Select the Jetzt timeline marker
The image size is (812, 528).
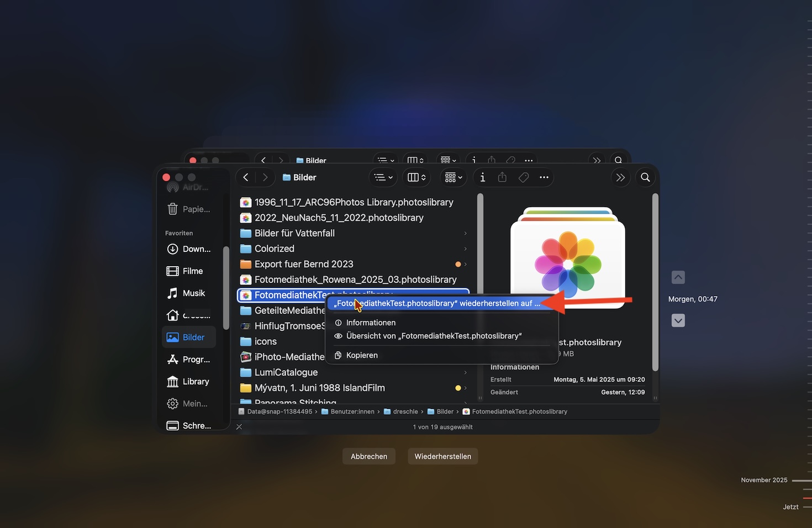coord(796,507)
